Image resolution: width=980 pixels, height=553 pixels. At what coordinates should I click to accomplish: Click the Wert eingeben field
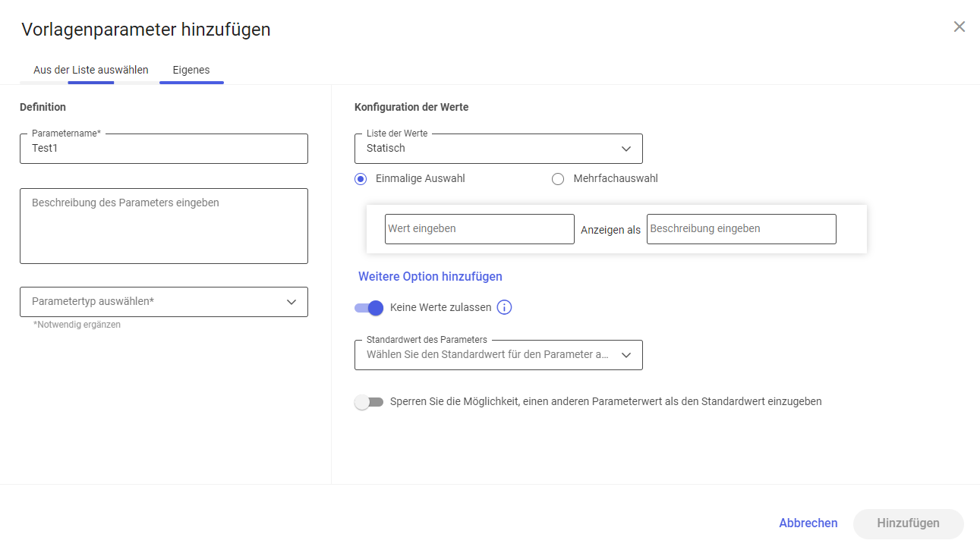(x=480, y=229)
